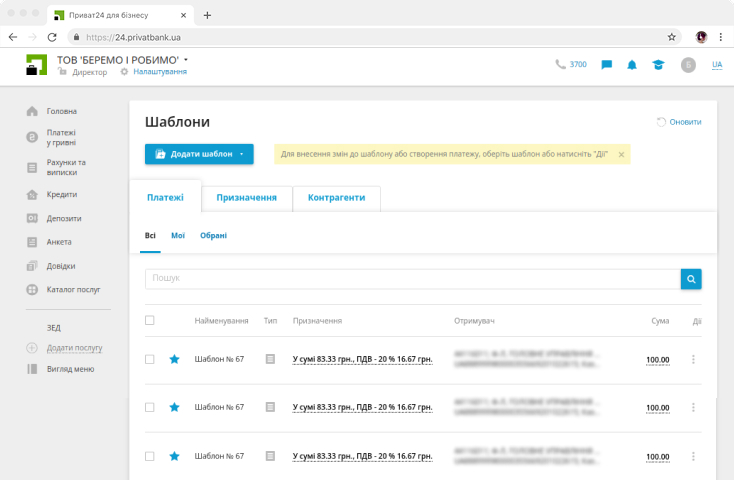Check the first Шаблон № 67 row checkbox
The width and height of the screenshot is (734, 480).
(150, 359)
